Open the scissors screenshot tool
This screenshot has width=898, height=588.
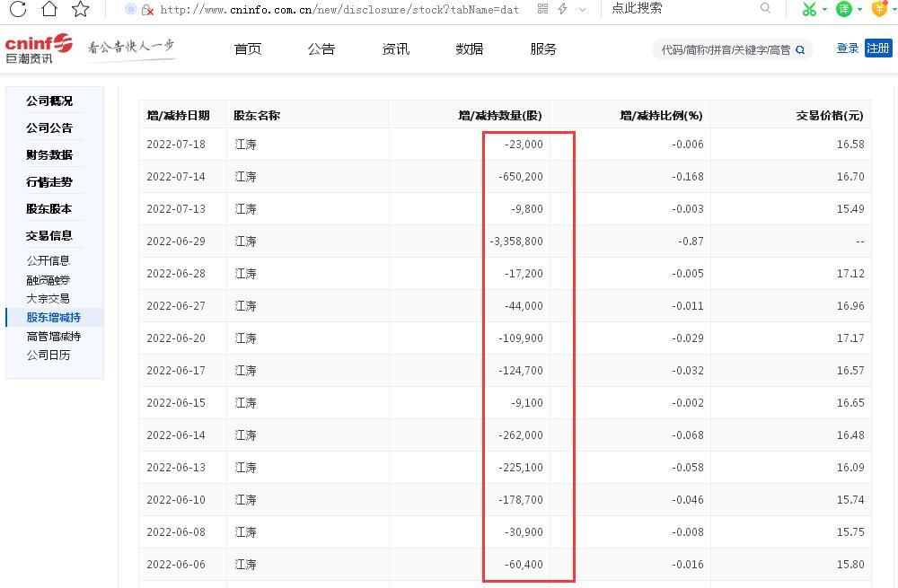[x=809, y=9]
